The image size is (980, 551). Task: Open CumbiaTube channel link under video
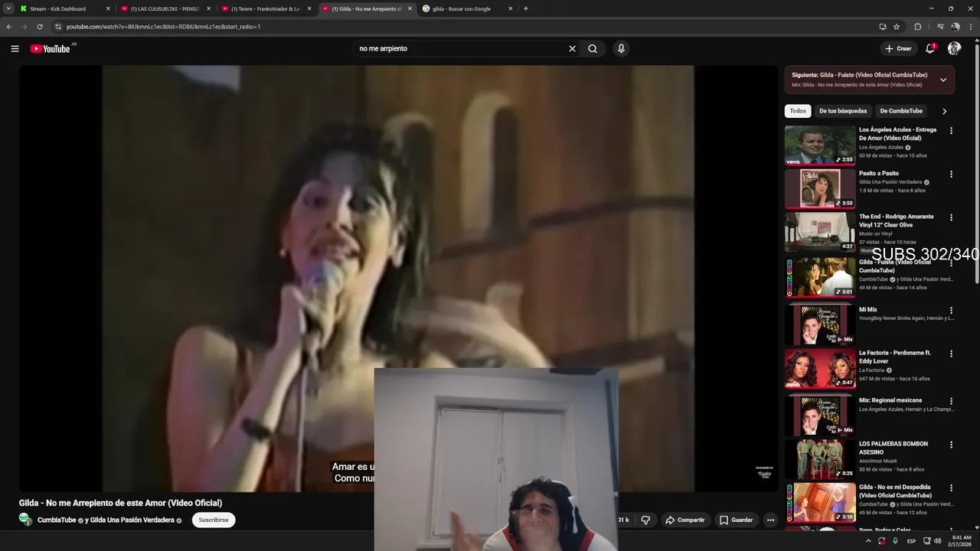[57, 520]
